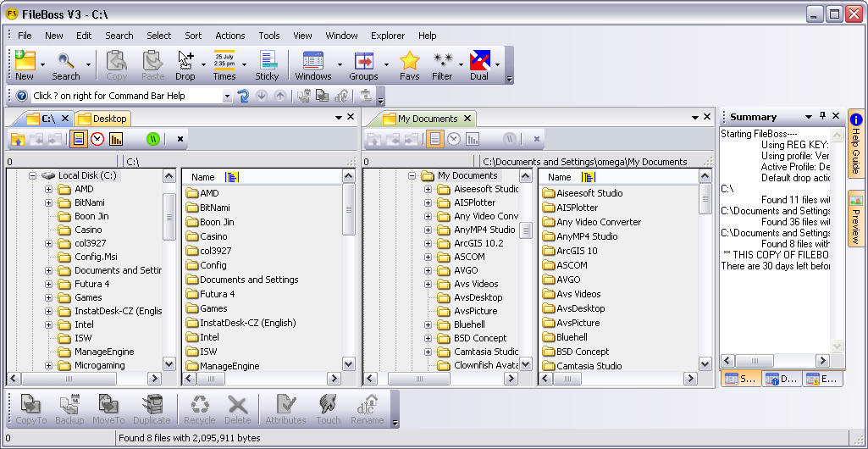868x449 pixels.
Task: Expand the AMD folder in the tree
Action: [x=49, y=190]
